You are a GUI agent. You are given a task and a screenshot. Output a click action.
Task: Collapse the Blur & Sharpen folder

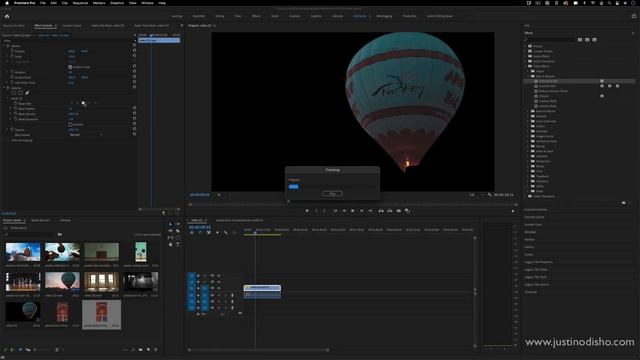coord(528,76)
